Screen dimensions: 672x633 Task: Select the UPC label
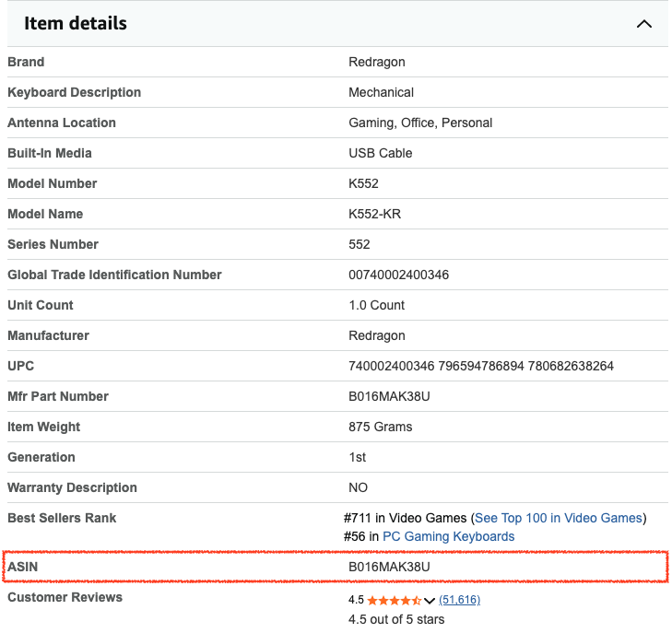point(20,366)
